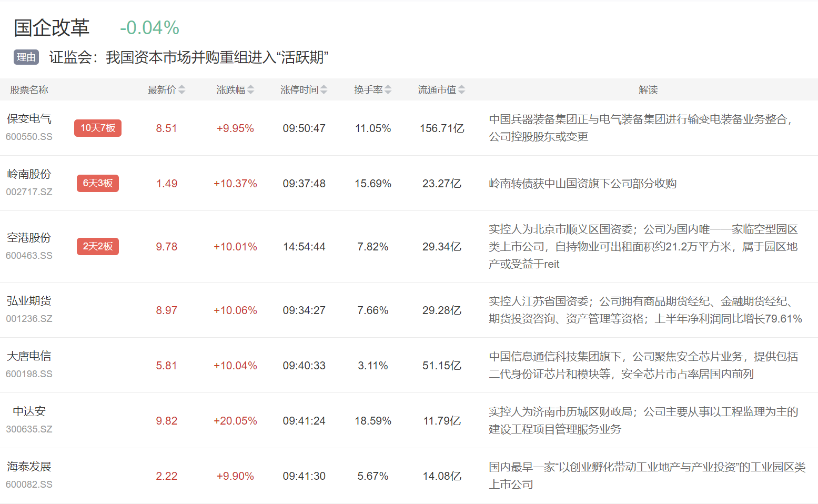Screen dimensions: 818x504
Task: Click the market cap 51.15亿
Action: click(442, 366)
